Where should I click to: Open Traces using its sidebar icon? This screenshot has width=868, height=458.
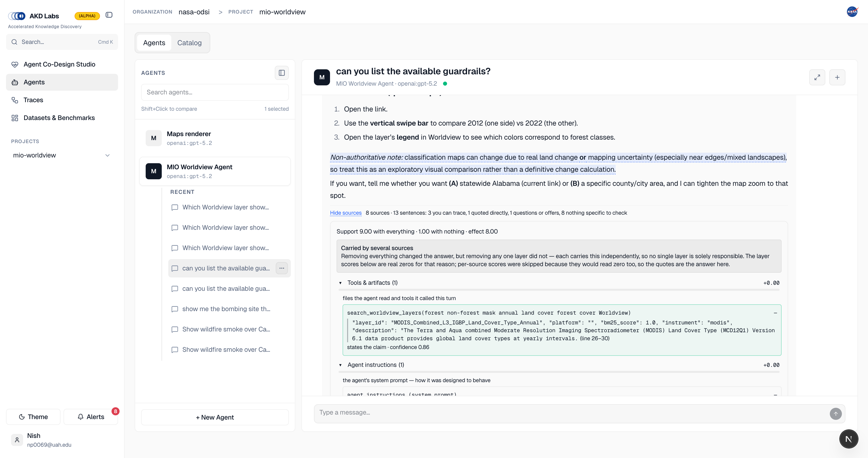15,100
